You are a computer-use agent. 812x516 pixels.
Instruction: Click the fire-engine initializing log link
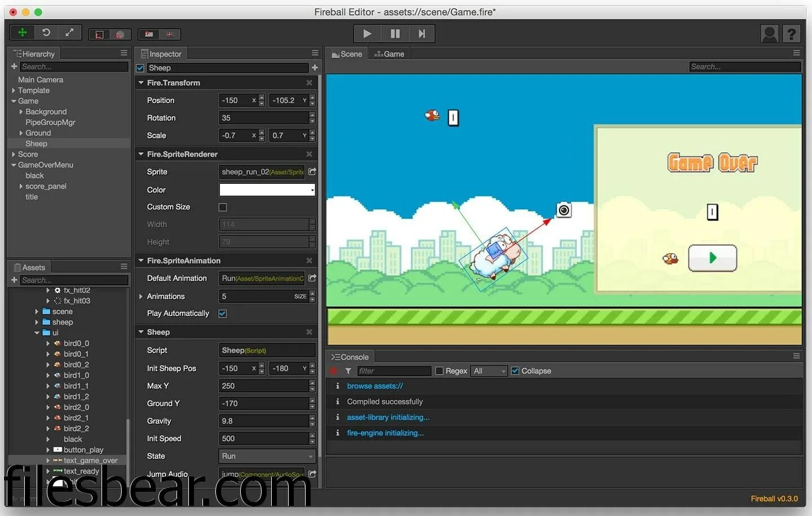click(x=385, y=433)
